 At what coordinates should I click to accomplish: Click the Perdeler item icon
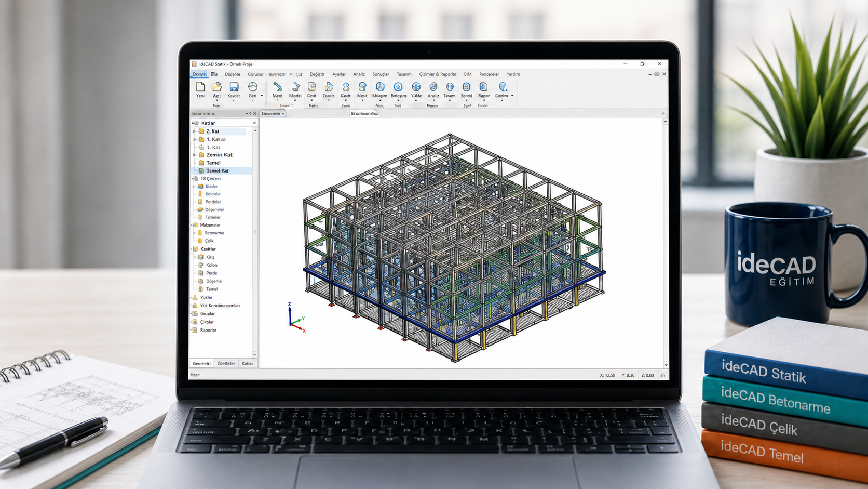coord(200,202)
